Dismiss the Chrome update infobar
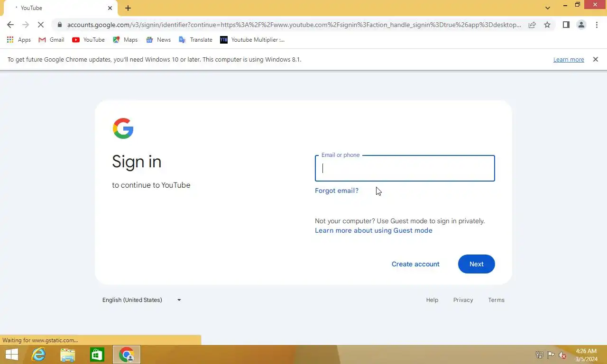 pyautogui.click(x=596, y=59)
